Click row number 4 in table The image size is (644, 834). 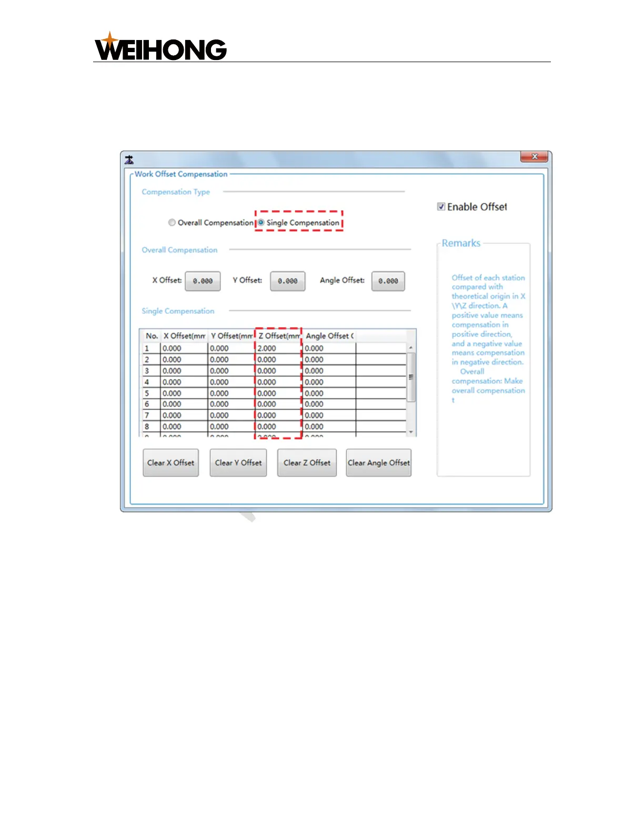151,382
